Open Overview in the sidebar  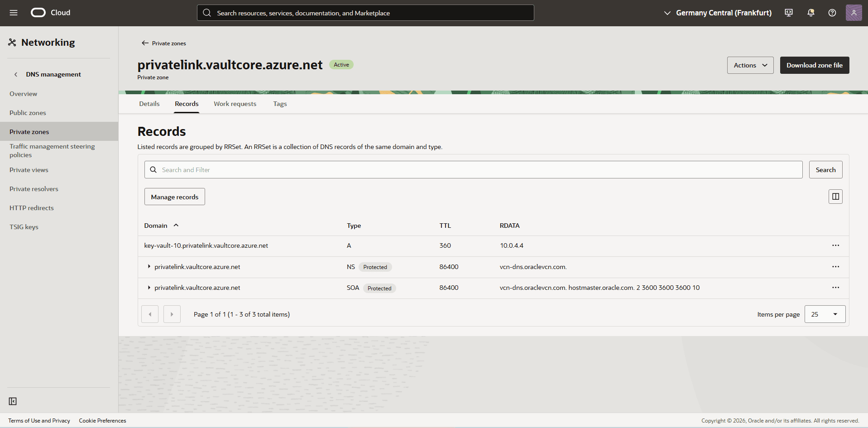tap(24, 94)
